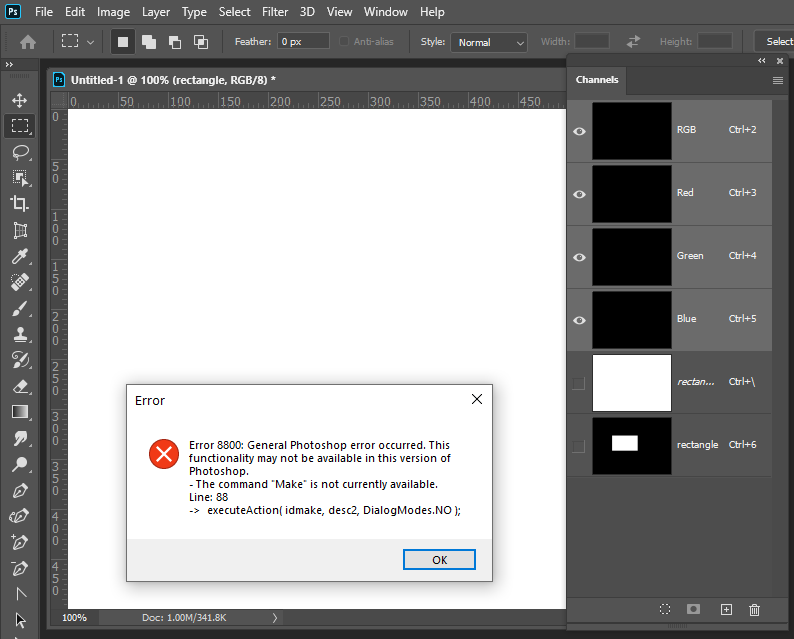Screen dimensions: 794x639
Task: Close the Error dialog with X
Action: coord(477,399)
